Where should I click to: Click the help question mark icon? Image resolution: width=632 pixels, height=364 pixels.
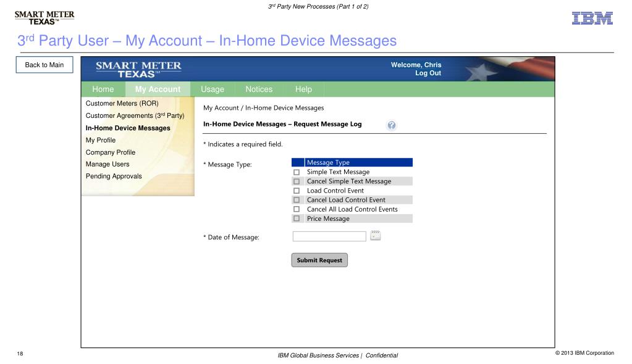391,125
